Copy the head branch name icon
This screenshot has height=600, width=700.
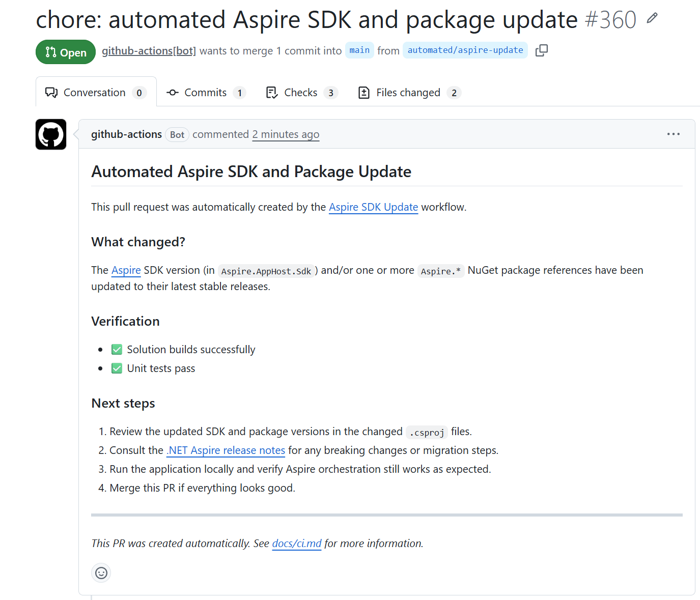pos(542,50)
